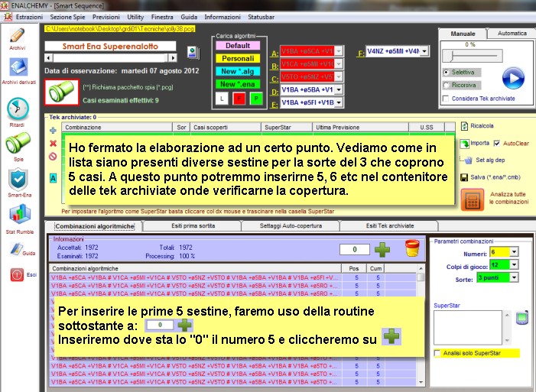Open the Colpi di gioco dropdown
This screenshot has width=536, height=392.
[514, 264]
